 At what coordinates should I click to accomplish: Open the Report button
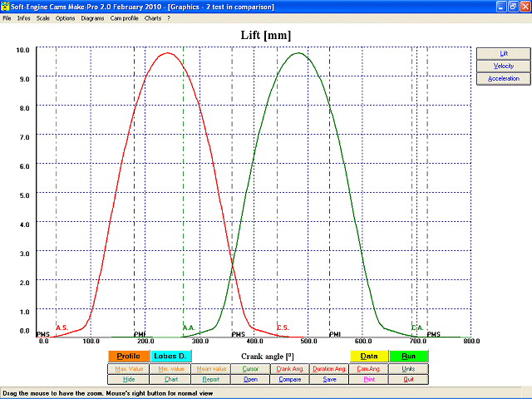211,379
